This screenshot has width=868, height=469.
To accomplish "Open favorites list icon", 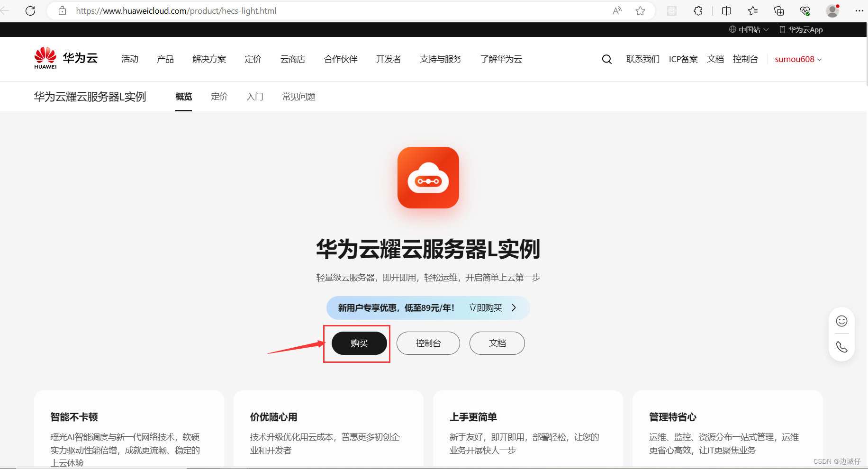I will [x=753, y=11].
